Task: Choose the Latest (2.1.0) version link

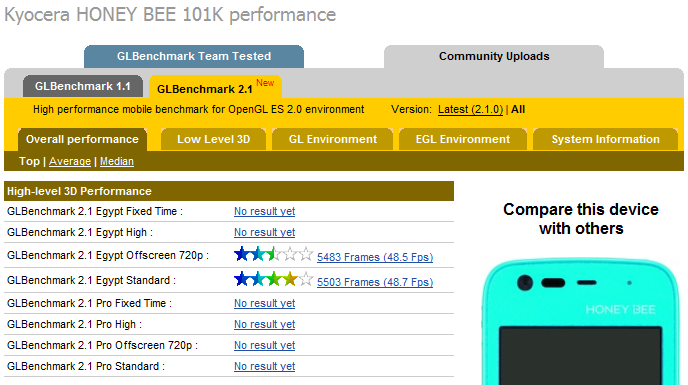Action: point(470,109)
